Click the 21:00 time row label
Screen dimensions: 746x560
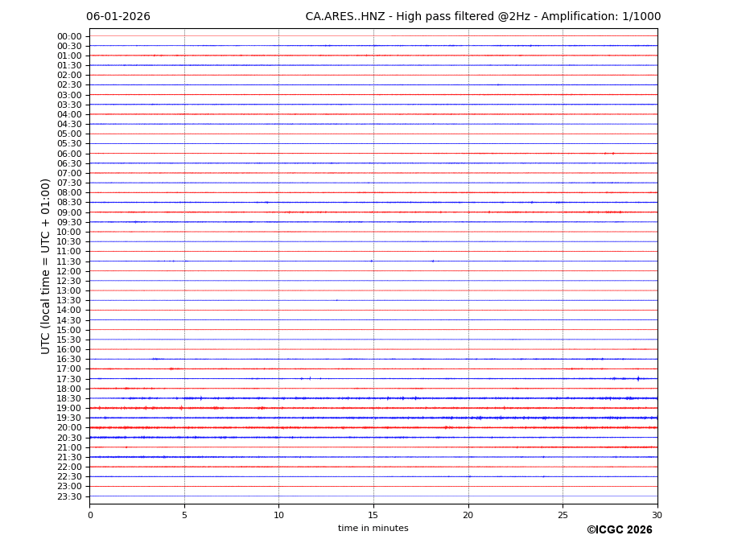pyautogui.click(x=69, y=447)
